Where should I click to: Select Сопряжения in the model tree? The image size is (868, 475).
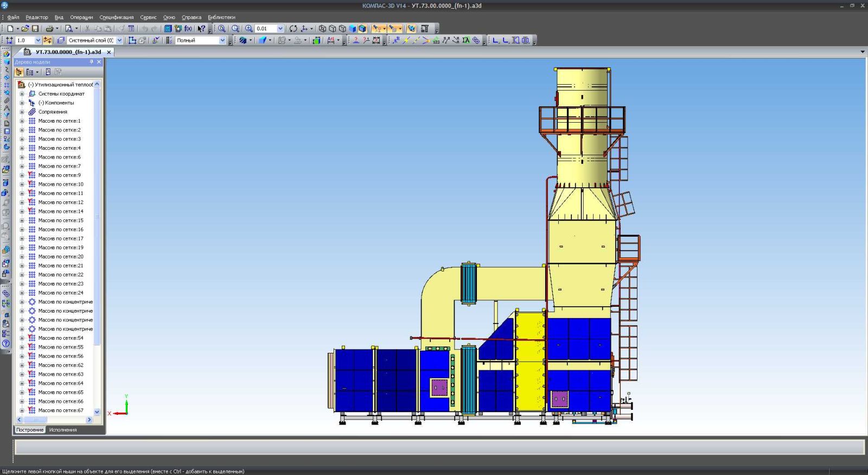[53, 112]
